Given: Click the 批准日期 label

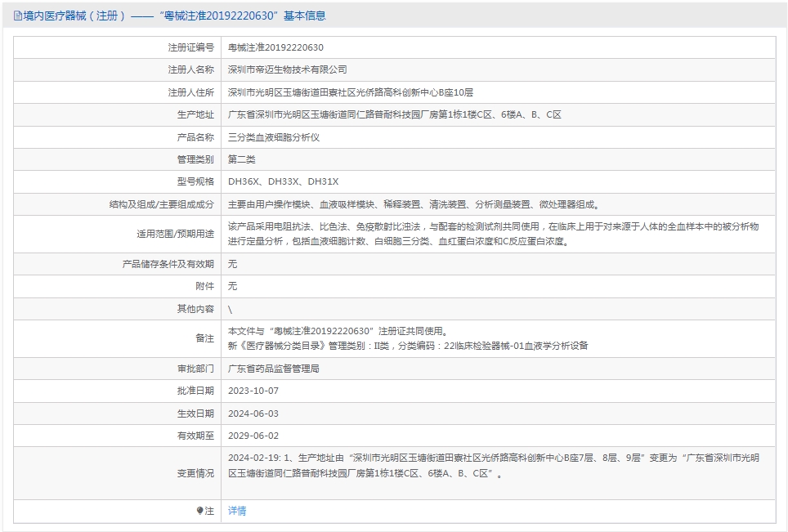Looking at the screenshot, I should (195, 391).
